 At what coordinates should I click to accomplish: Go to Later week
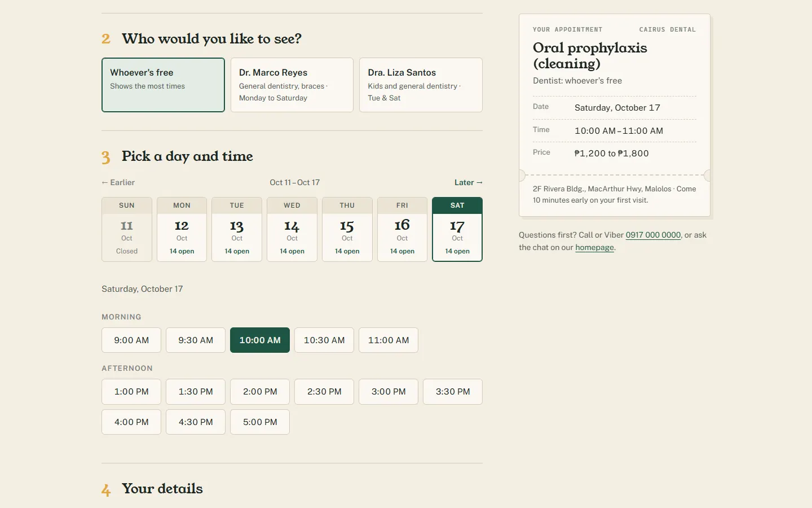point(469,182)
